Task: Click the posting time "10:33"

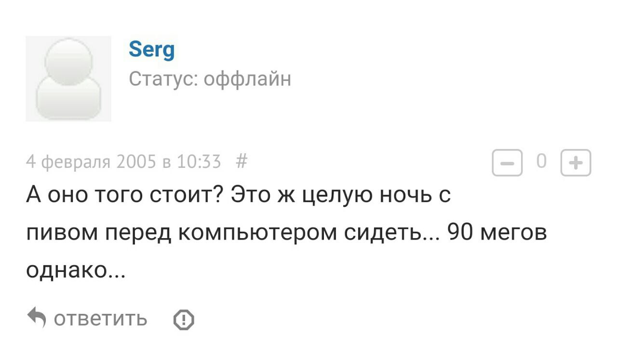Action: pyautogui.click(x=199, y=162)
